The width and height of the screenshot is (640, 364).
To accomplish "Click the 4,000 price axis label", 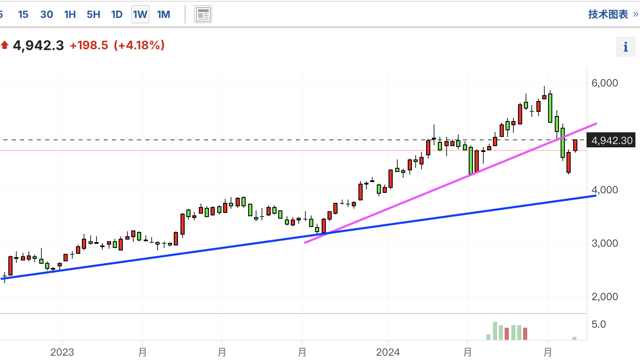I will coord(604,190).
